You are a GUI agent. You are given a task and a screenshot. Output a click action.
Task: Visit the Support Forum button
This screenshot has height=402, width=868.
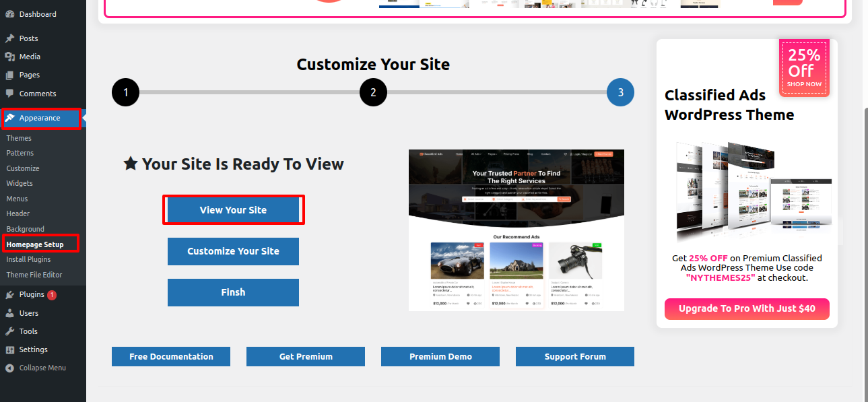[x=575, y=357]
